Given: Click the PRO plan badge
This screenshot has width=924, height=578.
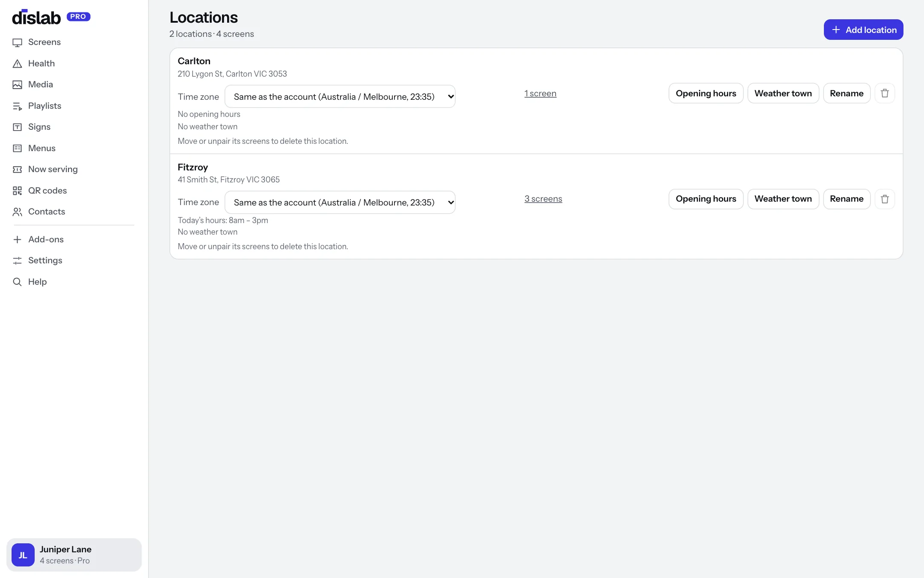Looking at the screenshot, I should [x=78, y=17].
